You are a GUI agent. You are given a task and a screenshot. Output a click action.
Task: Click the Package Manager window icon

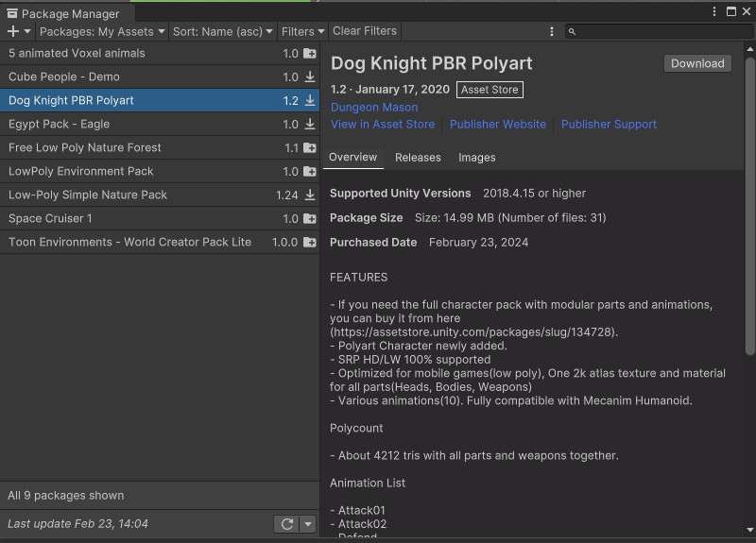click(12, 13)
